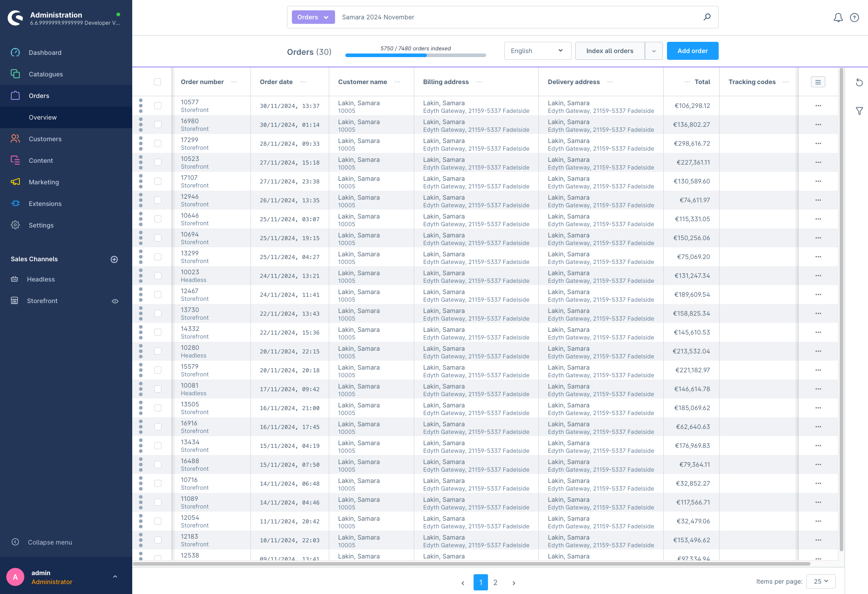Toggle the select-all orders checkbox

pyautogui.click(x=158, y=82)
